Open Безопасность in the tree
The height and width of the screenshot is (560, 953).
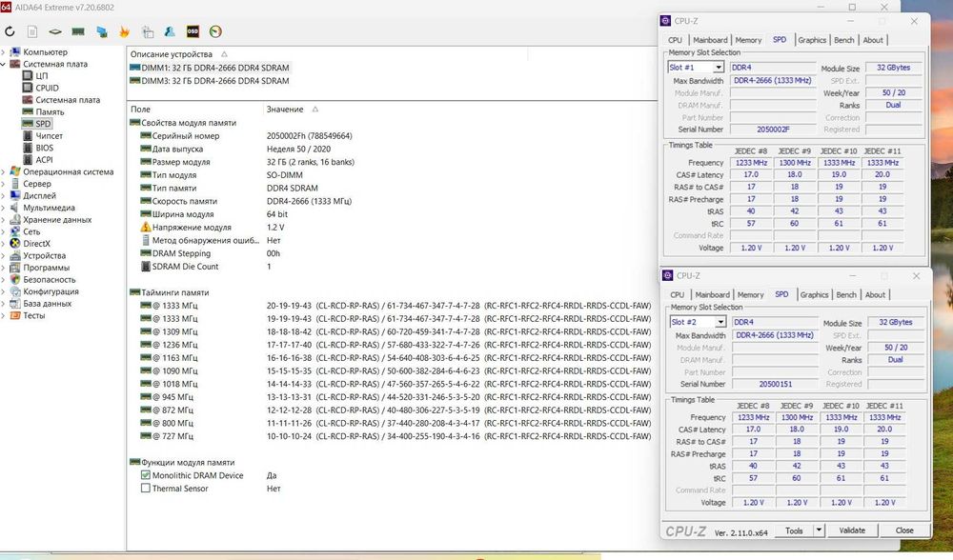point(50,279)
